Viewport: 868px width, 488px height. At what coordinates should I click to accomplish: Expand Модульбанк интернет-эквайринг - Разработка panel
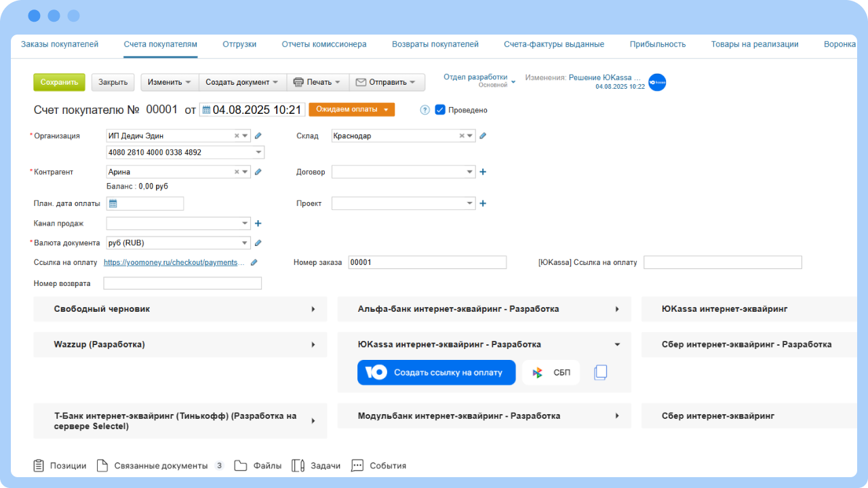pos(484,416)
